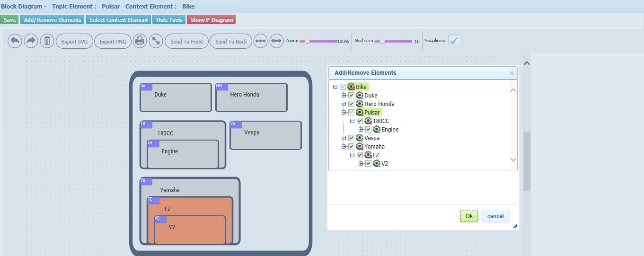Viewport: 644px width, 256px height.
Task: Collapse the 180CC tree node
Action: (x=352, y=121)
